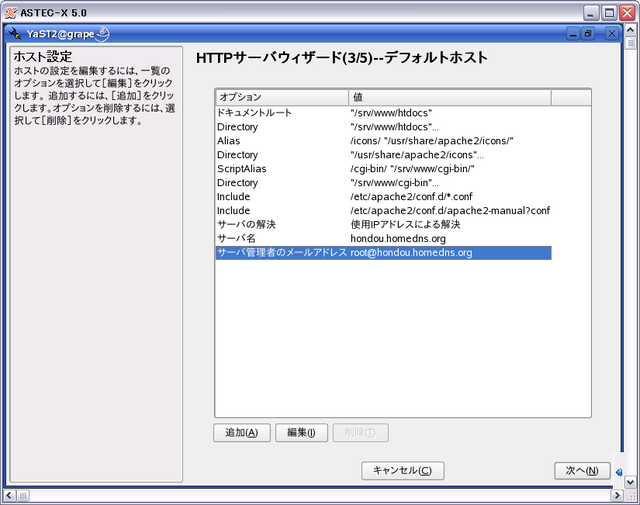Select the Alias /icons/ row
The height and width of the screenshot is (505, 640).
tap(383, 141)
